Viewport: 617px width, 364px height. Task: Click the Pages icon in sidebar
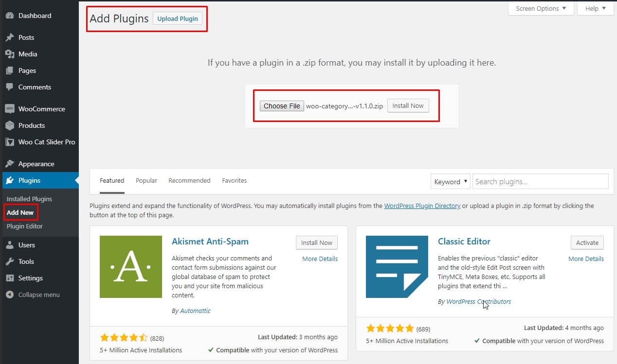coord(9,70)
